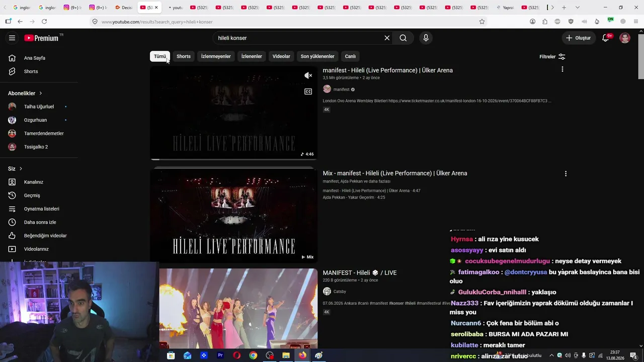Select the Son yüklenenler filter chip

(x=317, y=56)
